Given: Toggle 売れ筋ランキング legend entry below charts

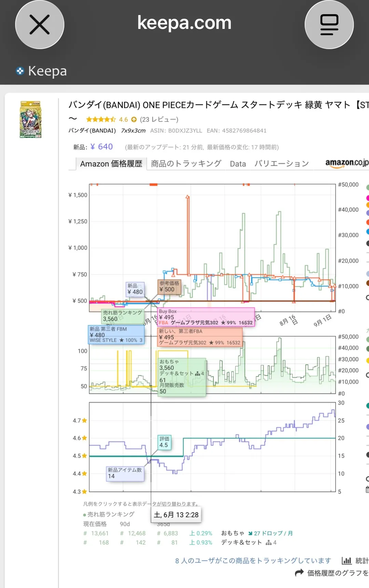Looking at the screenshot, I should tap(109, 514).
